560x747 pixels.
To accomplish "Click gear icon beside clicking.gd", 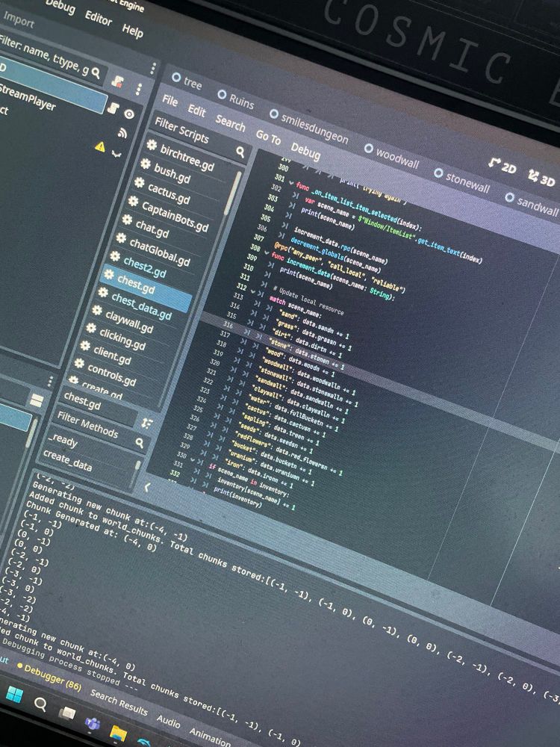I will 91,328.
